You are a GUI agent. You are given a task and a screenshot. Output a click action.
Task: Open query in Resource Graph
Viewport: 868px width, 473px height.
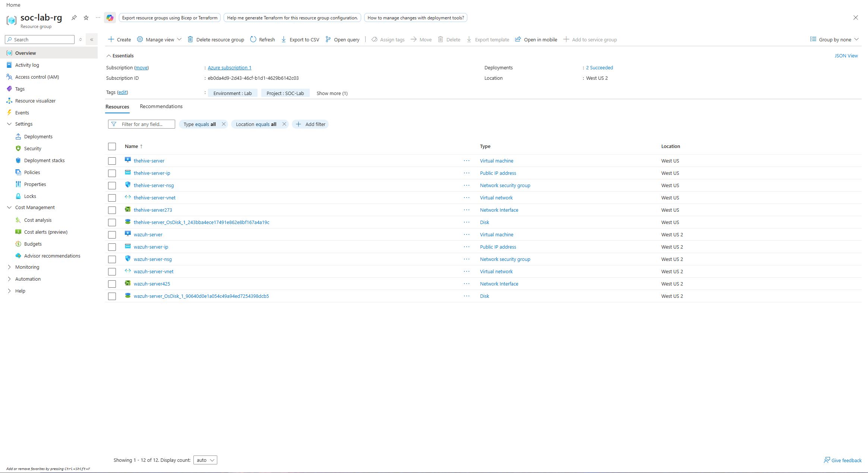(343, 40)
